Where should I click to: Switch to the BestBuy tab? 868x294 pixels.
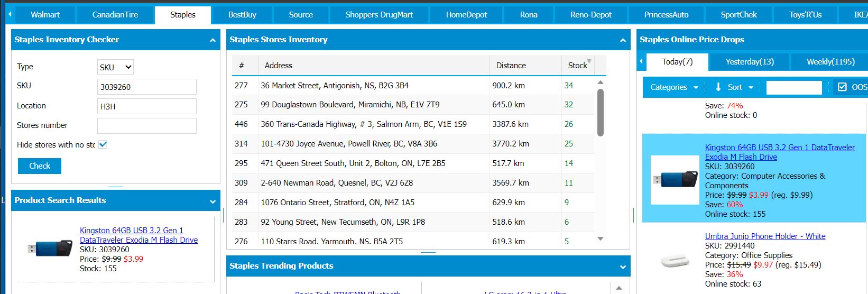pyautogui.click(x=242, y=15)
